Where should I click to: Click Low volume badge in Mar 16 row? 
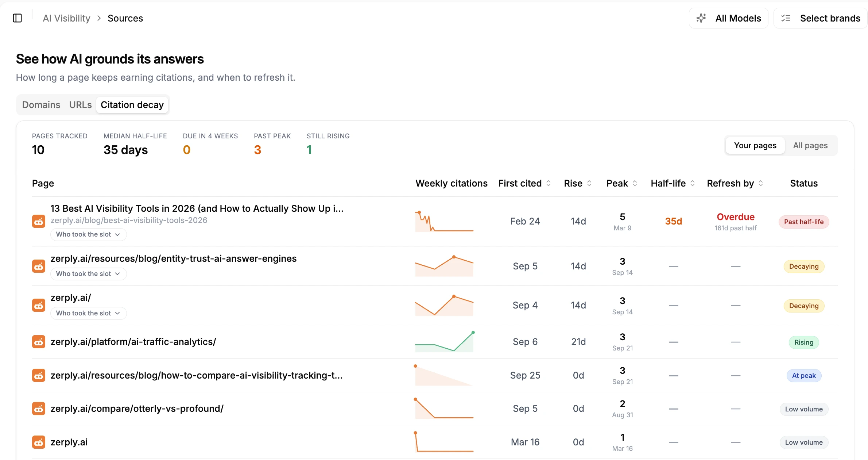coord(804,442)
